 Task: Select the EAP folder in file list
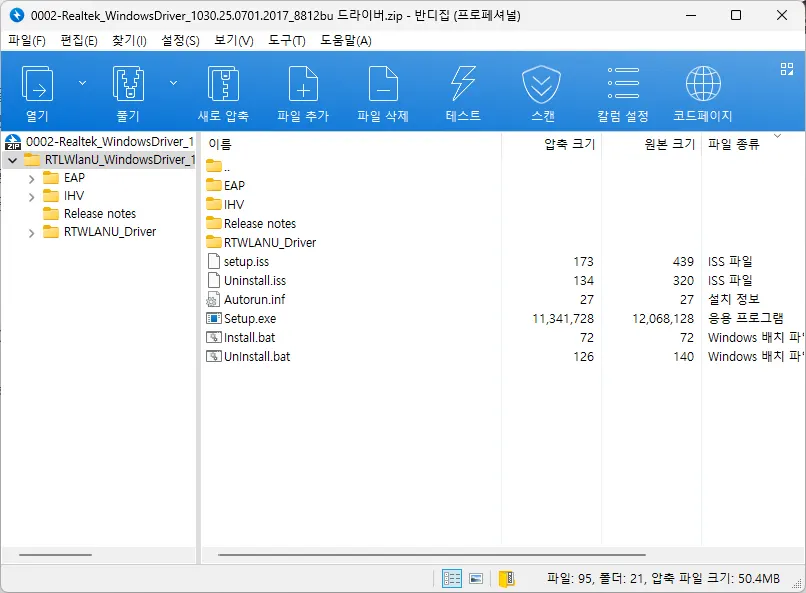click(226, 186)
